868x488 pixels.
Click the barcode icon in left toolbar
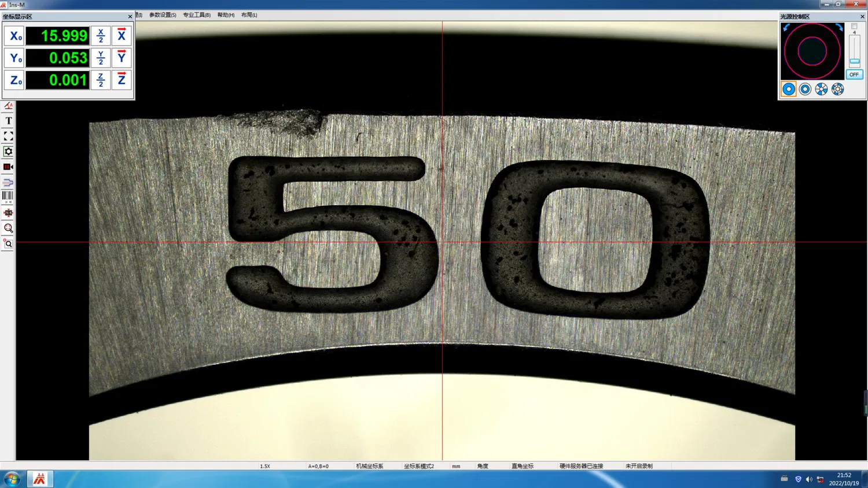click(x=8, y=197)
